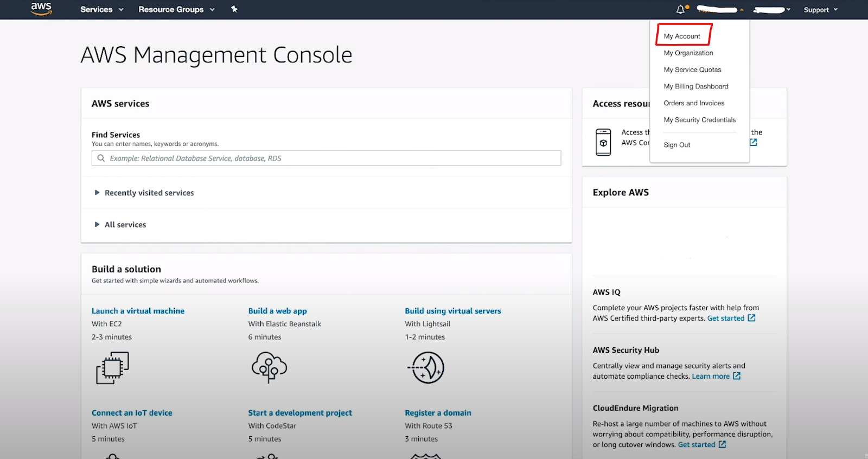This screenshot has height=459, width=868.
Task: Click the 'With CodeStar' text
Action: tap(272, 426)
